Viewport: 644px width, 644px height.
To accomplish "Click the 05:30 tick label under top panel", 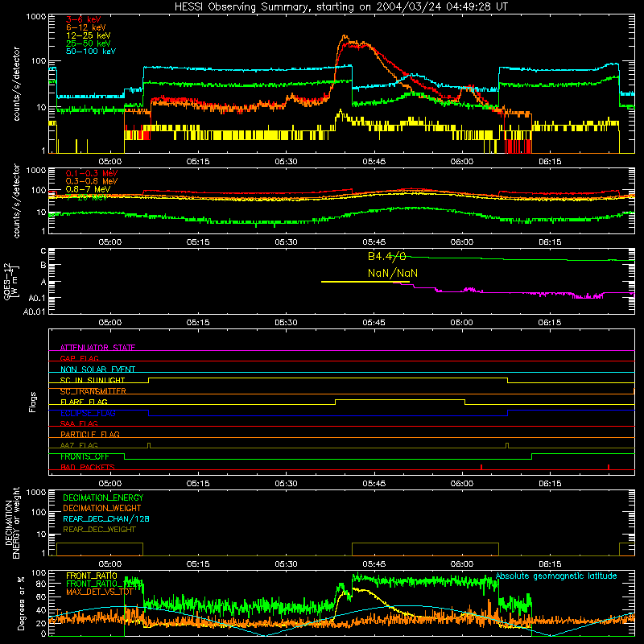I will point(286,162).
